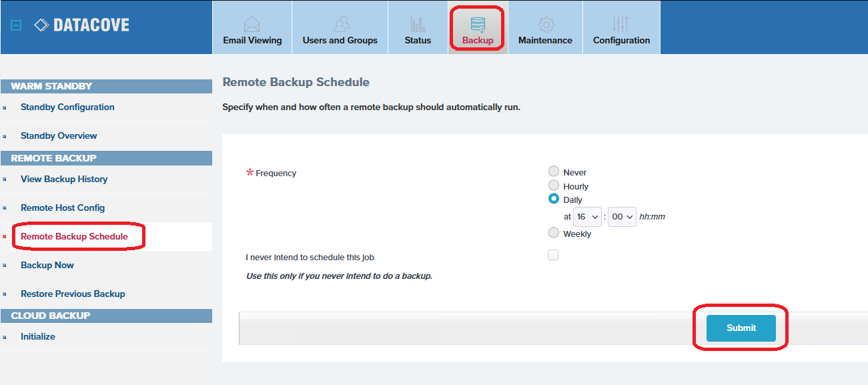Screen dimensions: 868x385
Task: Click Initialize under Cloud Backup
Action: coord(38,337)
